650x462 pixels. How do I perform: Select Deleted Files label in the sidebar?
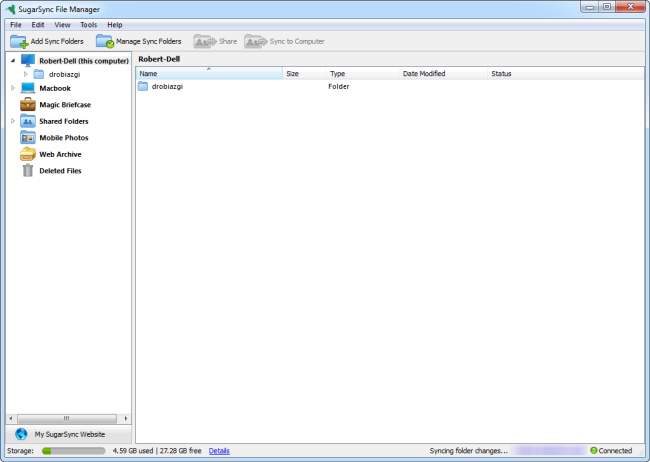(x=60, y=170)
